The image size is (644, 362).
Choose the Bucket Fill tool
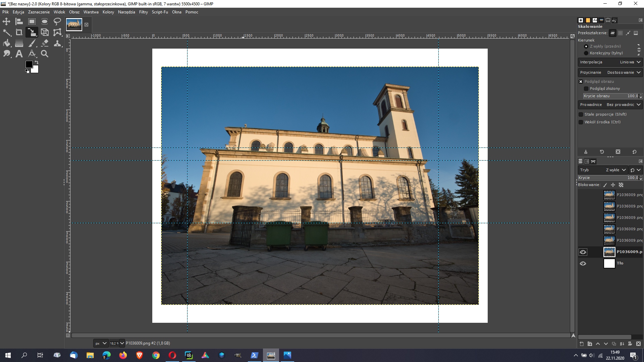(x=6, y=43)
